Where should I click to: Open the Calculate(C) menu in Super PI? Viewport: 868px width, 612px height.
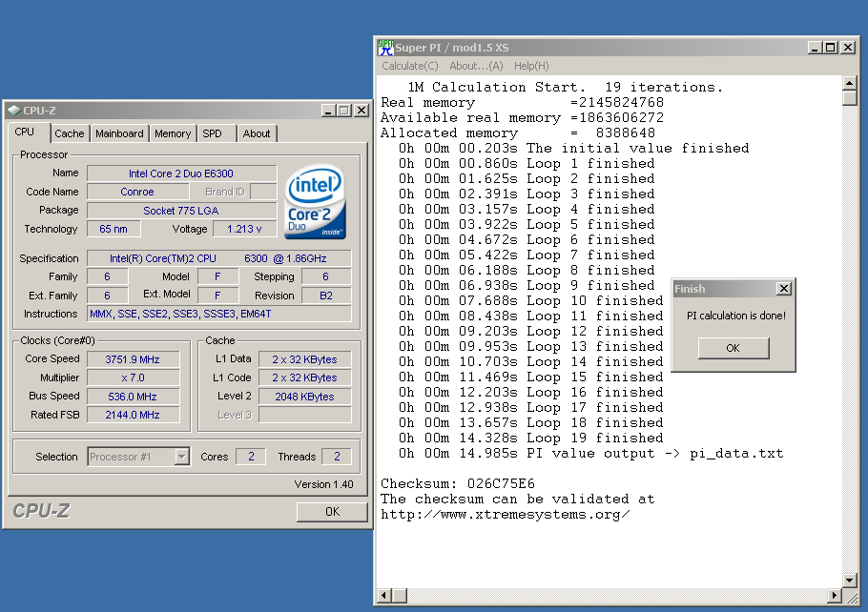[409, 66]
